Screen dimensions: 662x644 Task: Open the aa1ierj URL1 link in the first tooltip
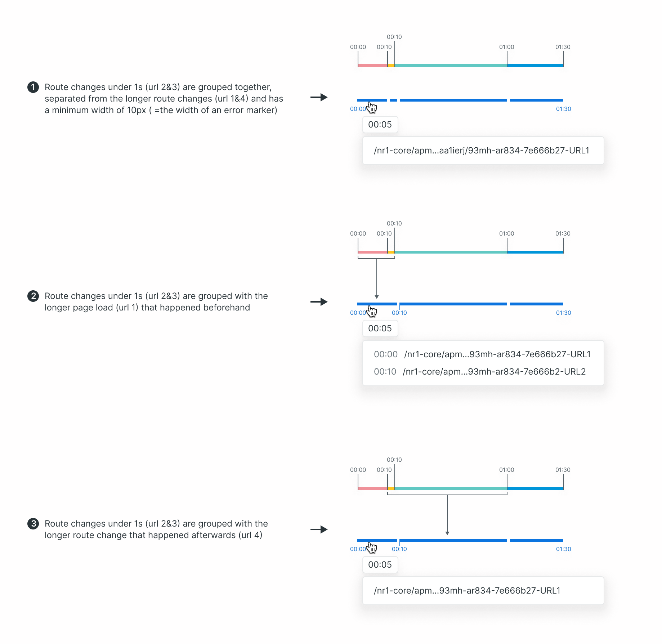pos(482,151)
